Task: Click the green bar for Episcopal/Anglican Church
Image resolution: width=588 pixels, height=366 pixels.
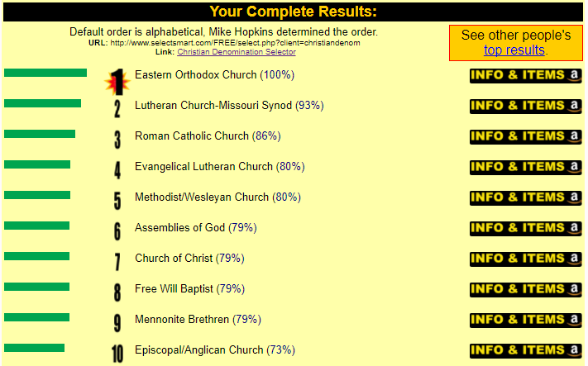Action: coord(34,348)
